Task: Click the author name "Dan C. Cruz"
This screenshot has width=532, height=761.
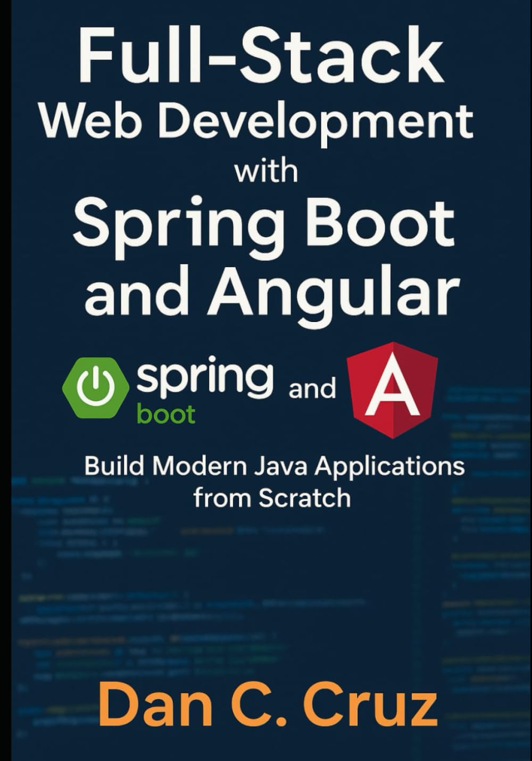Action: coord(268,705)
